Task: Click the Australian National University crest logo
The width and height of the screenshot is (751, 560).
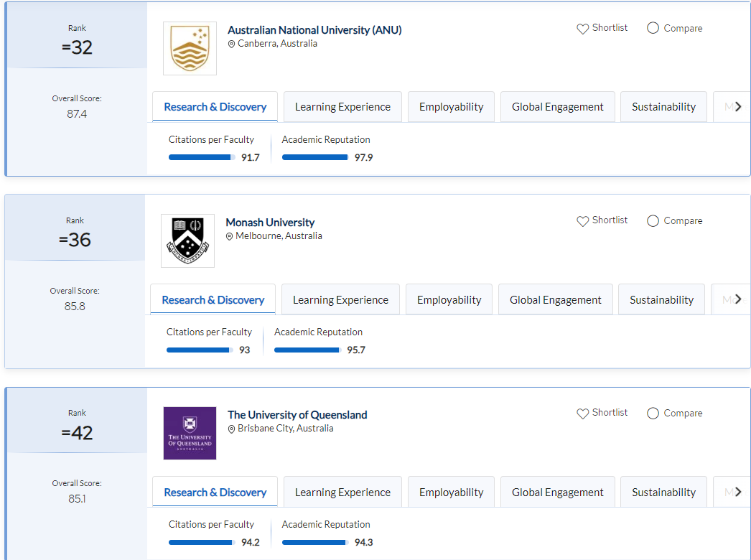Action: [190, 48]
